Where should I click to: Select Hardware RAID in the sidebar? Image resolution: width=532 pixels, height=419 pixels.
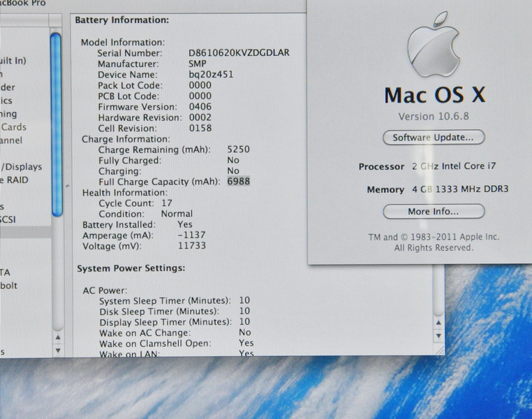[15, 180]
